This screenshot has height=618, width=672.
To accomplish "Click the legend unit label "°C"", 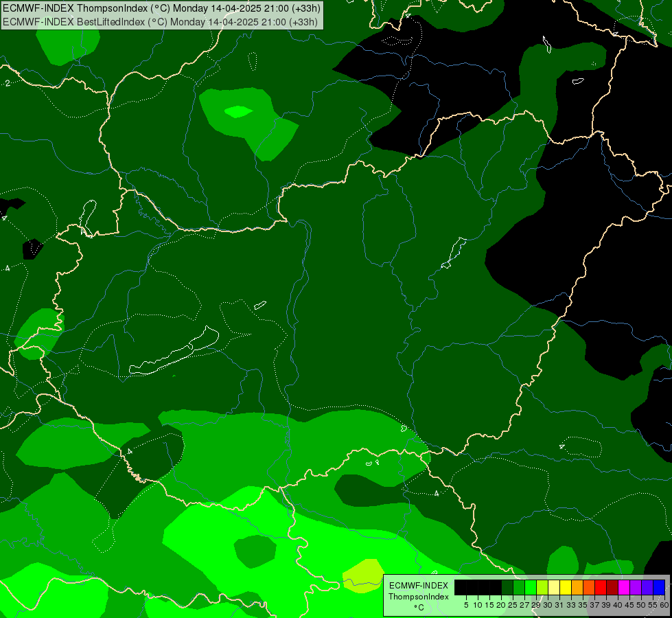I will [x=419, y=608].
